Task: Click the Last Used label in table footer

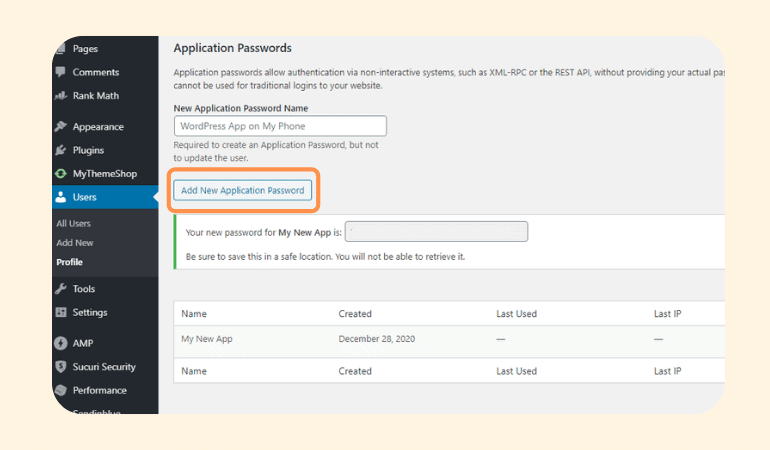Action: click(517, 371)
